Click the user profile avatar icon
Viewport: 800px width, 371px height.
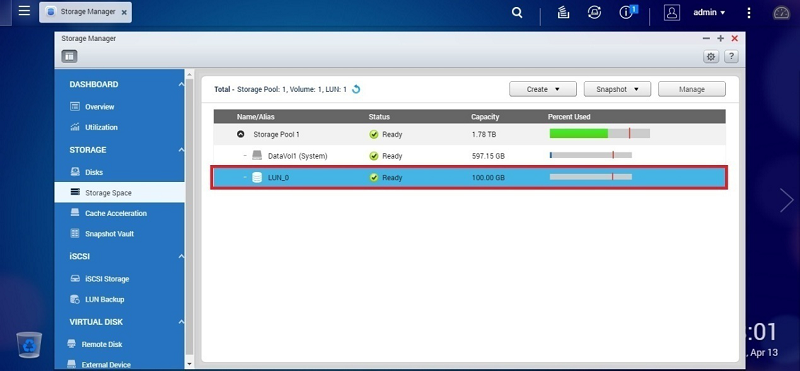point(672,13)
